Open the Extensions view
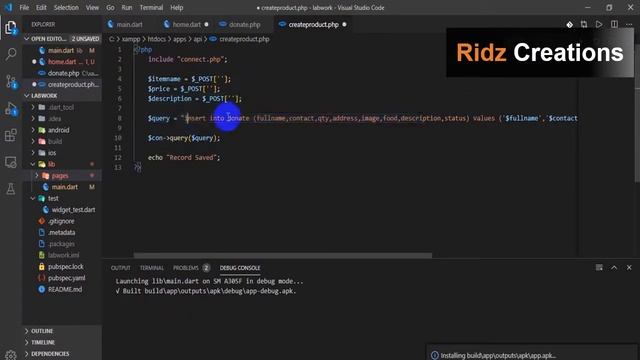 tap(11, 135)
